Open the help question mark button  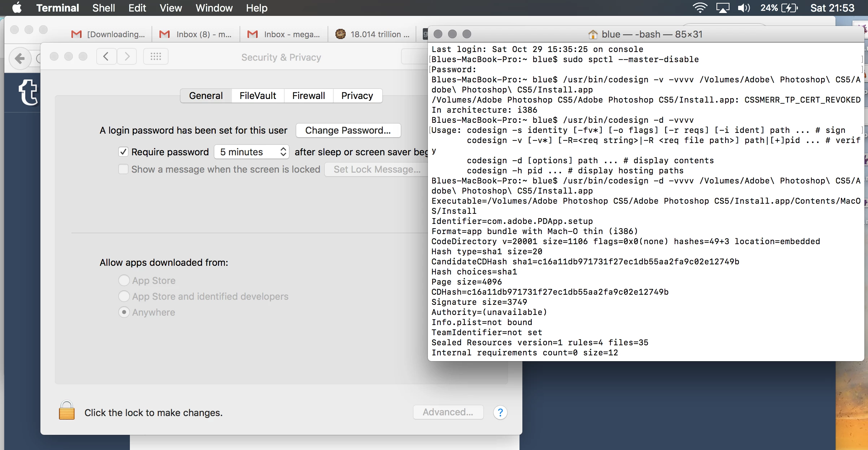500,412
